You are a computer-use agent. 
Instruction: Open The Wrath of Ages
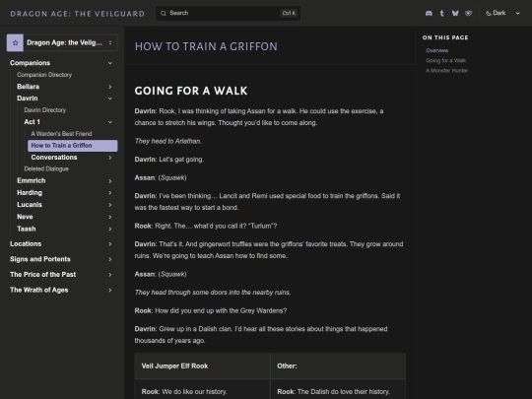(x=39, y=290)
